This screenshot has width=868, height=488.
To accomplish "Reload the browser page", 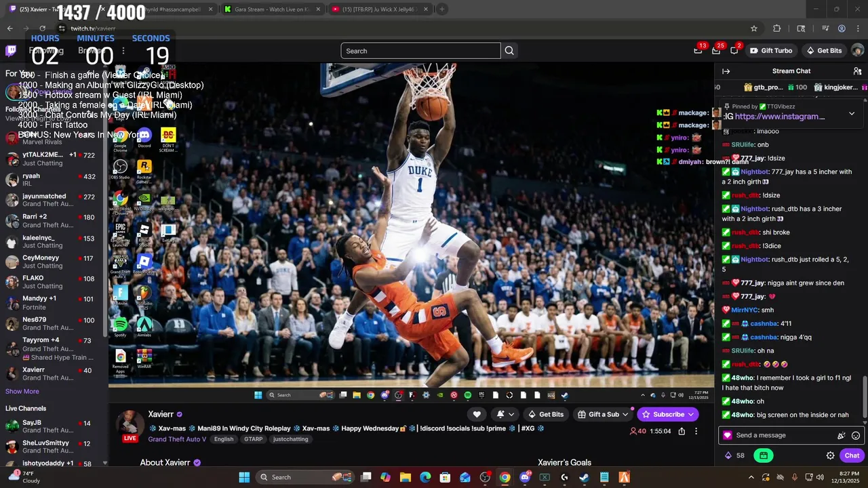I will (x=42, y=28).
